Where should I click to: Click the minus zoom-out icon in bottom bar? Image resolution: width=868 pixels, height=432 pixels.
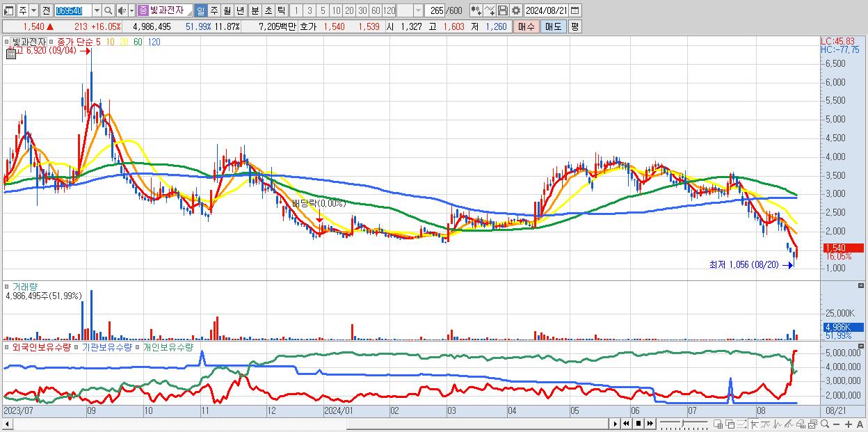coord(836,424)
